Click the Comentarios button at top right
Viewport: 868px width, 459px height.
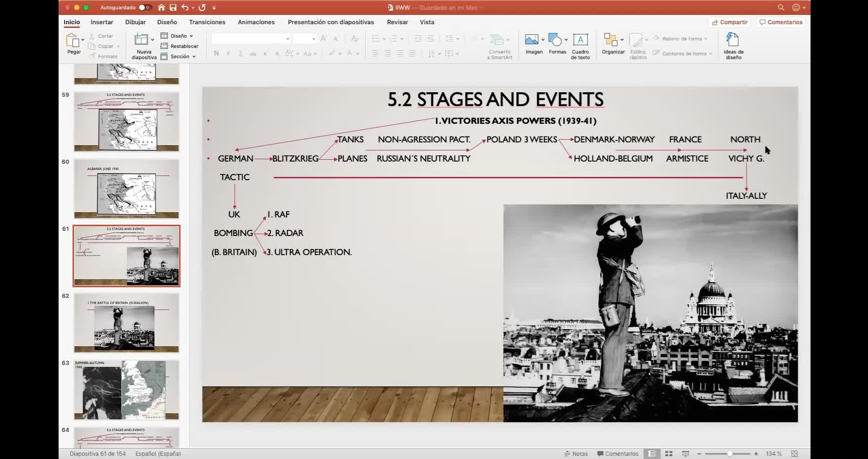781,22
